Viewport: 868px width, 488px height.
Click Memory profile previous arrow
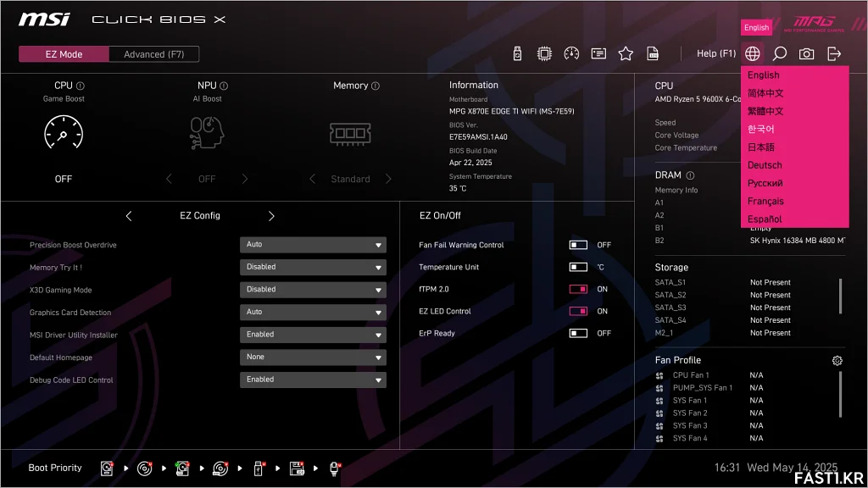pos(312,179)
